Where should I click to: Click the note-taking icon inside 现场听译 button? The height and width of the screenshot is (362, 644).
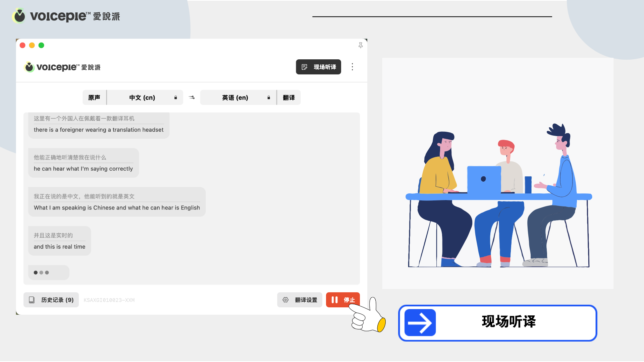(305, 67)
